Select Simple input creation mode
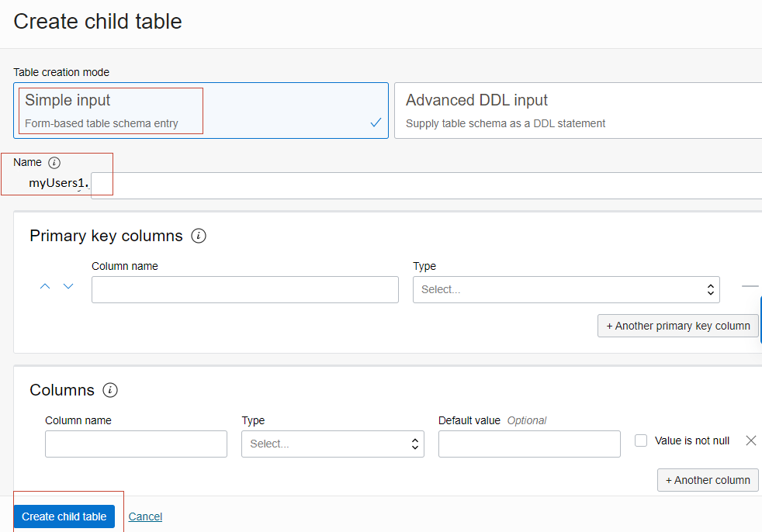Screen dimensions: 762x532 [x=200, y=111]
